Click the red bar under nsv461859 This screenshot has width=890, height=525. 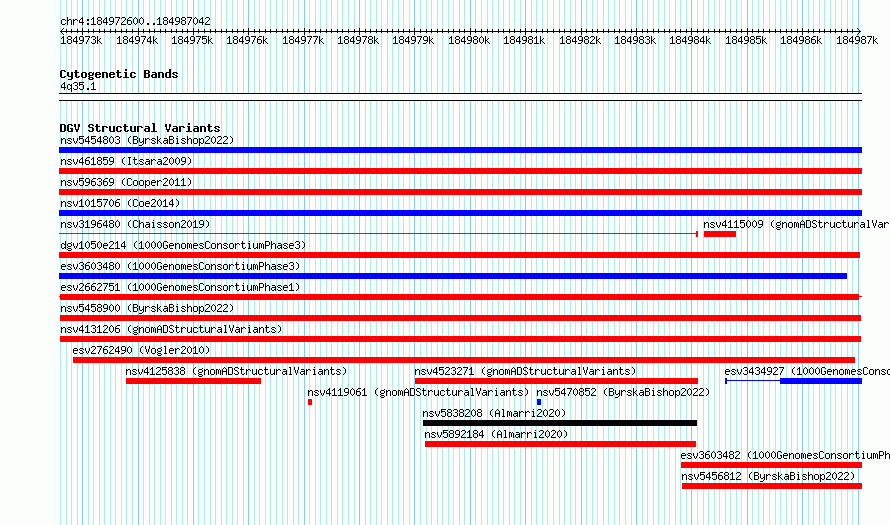pos(460,171)
